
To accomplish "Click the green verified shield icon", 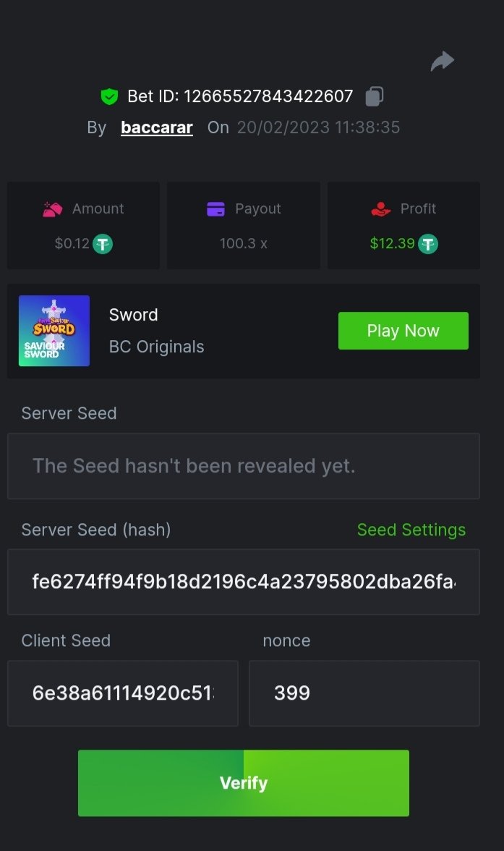I will pyautogui.click(x=109, y=96).
